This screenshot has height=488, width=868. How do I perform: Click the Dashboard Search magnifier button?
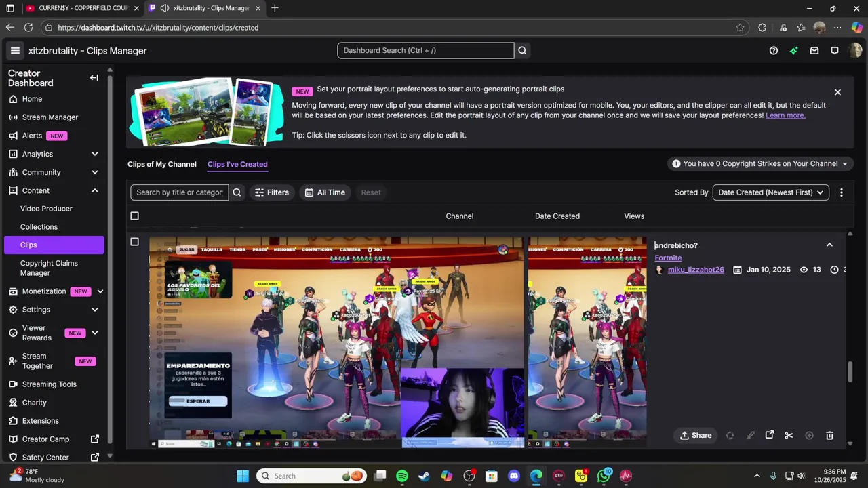[x=522, y=50]
